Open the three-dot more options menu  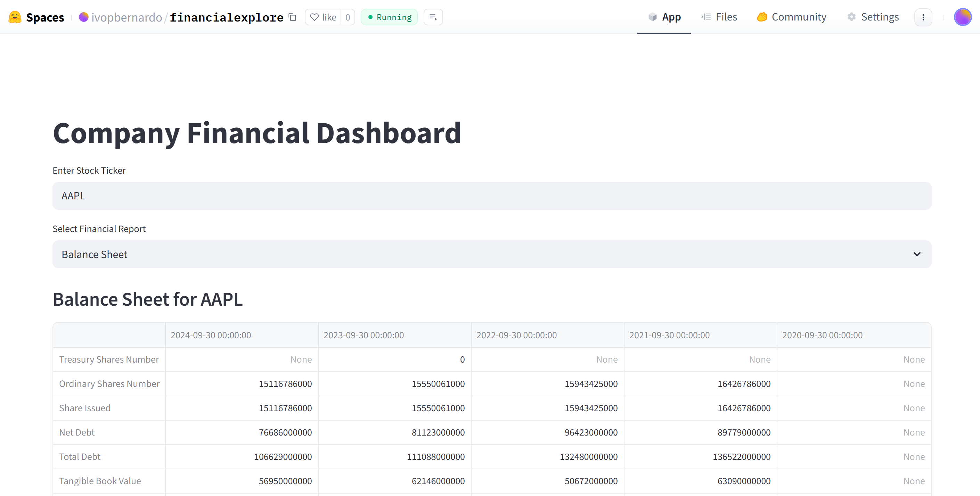(x=923, y=17)
